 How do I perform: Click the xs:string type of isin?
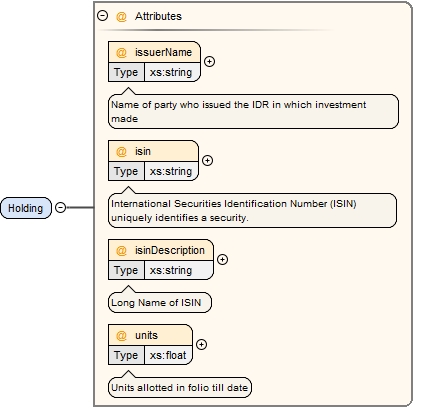(x=171, y=171)
